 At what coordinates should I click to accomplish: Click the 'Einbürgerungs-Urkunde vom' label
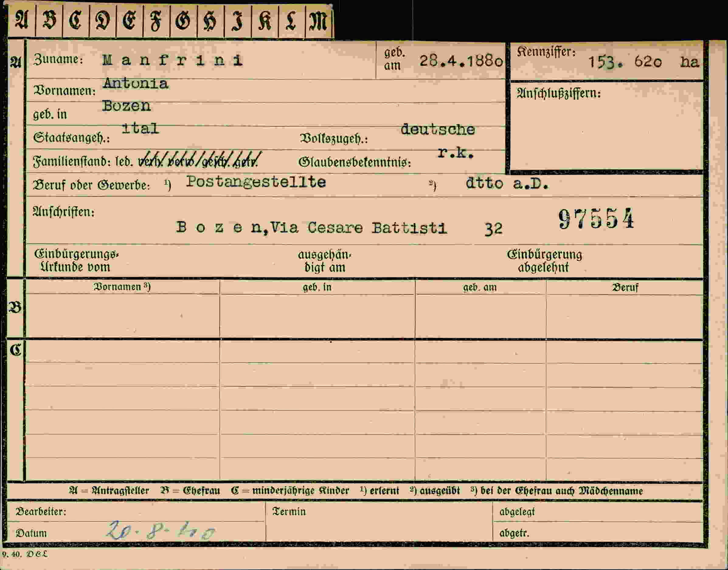pos(76,260)
